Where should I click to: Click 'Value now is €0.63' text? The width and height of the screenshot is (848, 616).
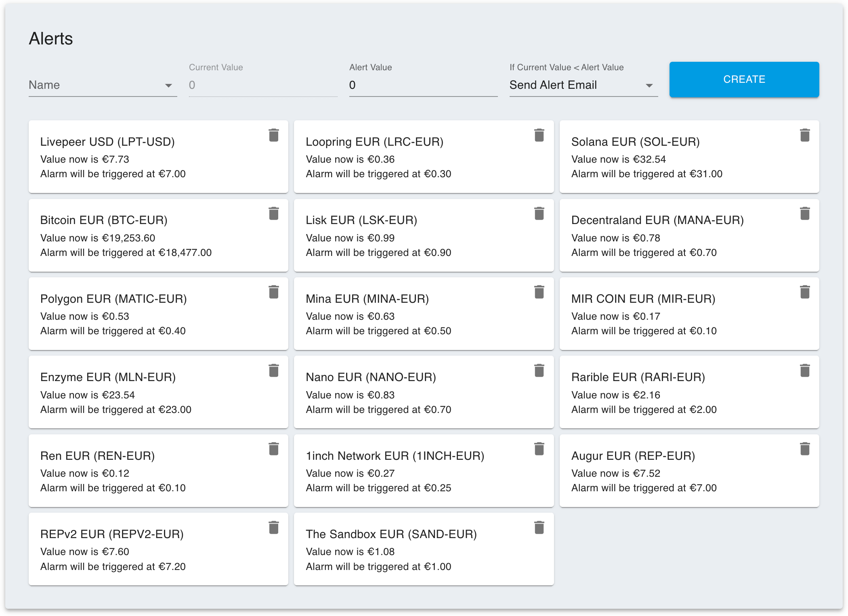click(x=350, y=316)
